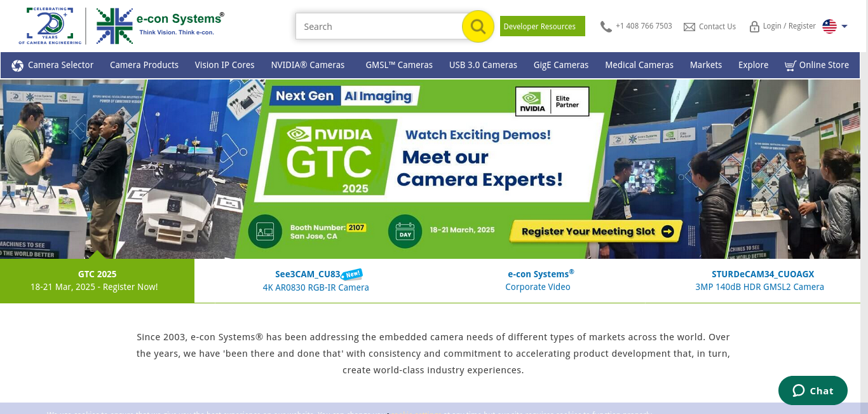The height and width of the screenshot is (414, 868).
Task: Open Markets menu
Action: pos(706,65)
